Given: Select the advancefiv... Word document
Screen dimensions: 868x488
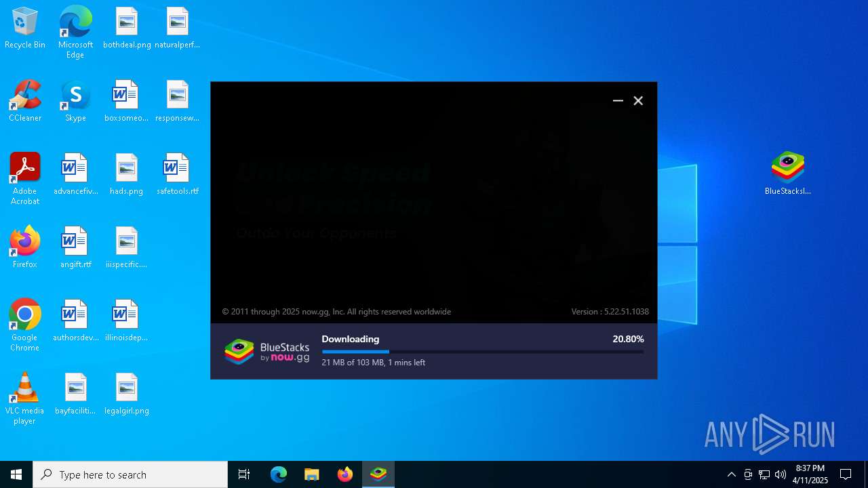Looking at the screenshot, I should pos(75,175).
